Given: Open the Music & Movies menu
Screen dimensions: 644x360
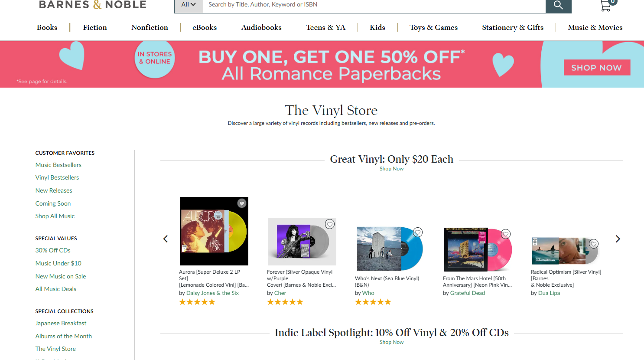Looking at the screenshot, I should click(x=595, y=27).
